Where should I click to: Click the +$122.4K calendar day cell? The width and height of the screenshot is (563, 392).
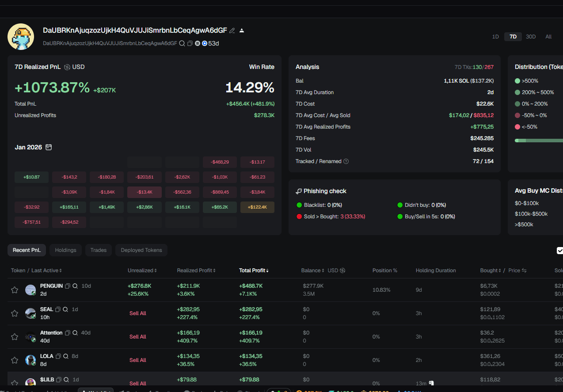257,207
